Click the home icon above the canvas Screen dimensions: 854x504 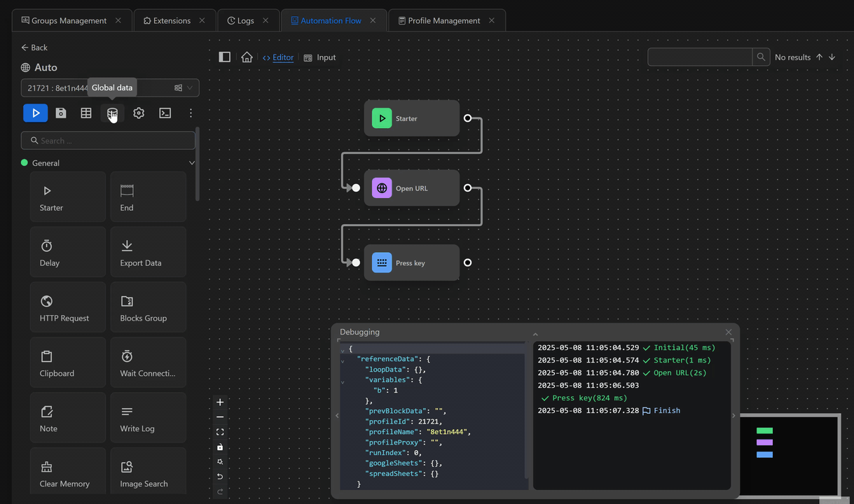[x=247, y=57]
